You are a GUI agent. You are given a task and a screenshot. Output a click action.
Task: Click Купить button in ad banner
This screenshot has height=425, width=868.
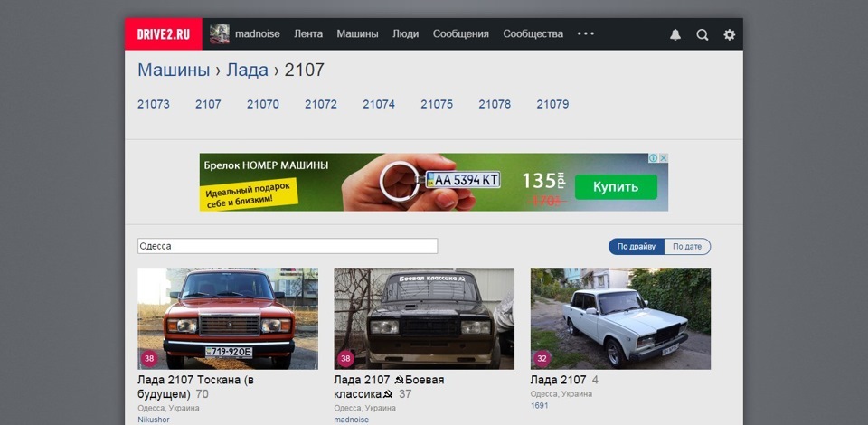[x=616, y=187]
